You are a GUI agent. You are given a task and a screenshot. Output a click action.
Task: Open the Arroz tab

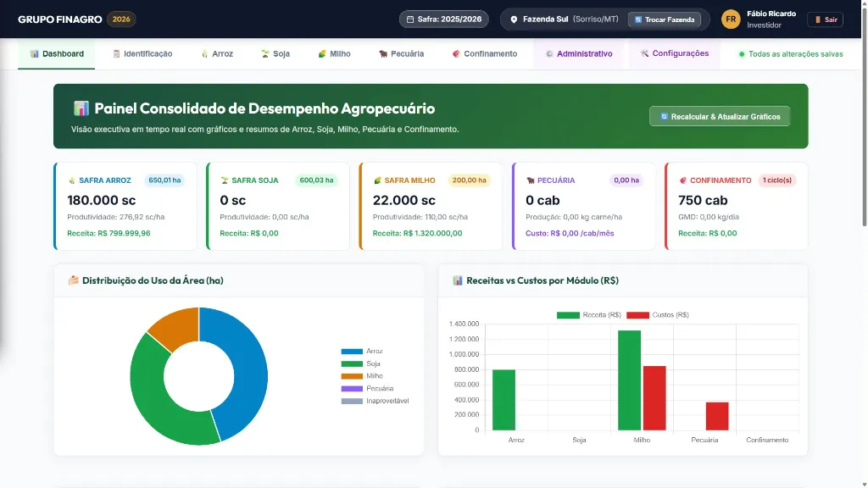click(x=217, y=53)
